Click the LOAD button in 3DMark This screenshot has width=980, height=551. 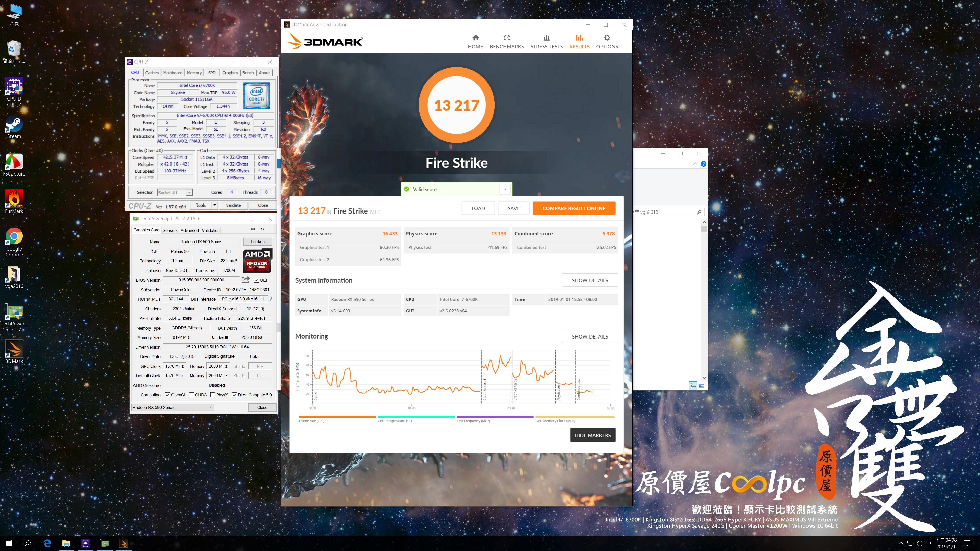(x=478, y=208)
